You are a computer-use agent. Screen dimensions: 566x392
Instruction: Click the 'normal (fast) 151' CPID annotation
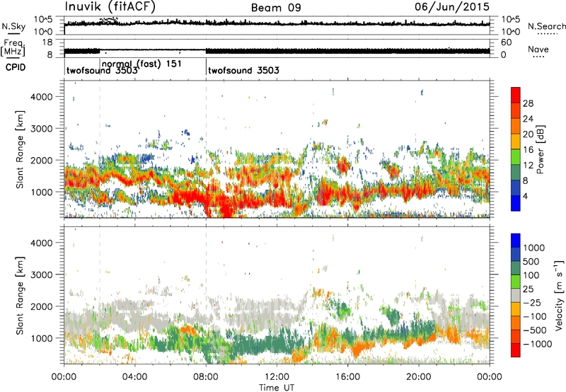pos(141,64)
